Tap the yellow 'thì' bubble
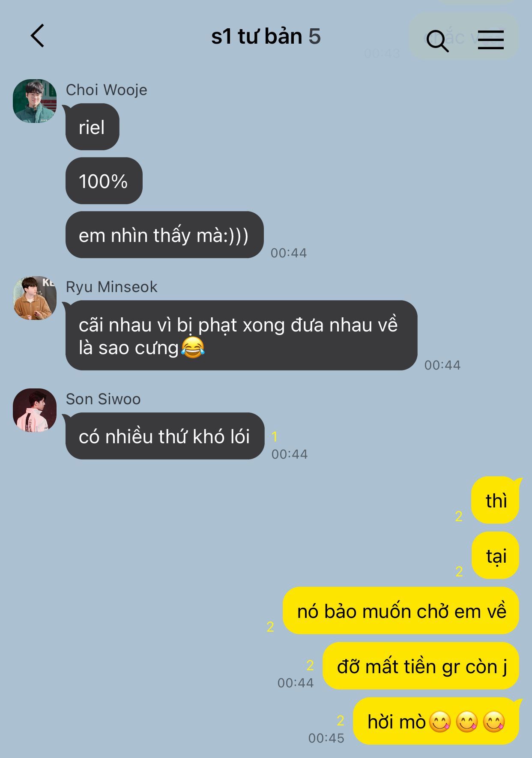 pos(496,500)
